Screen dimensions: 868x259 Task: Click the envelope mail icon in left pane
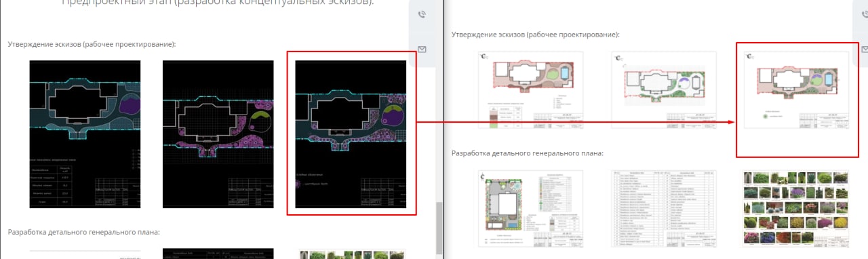pyautogui.click(x=422, y=49)
